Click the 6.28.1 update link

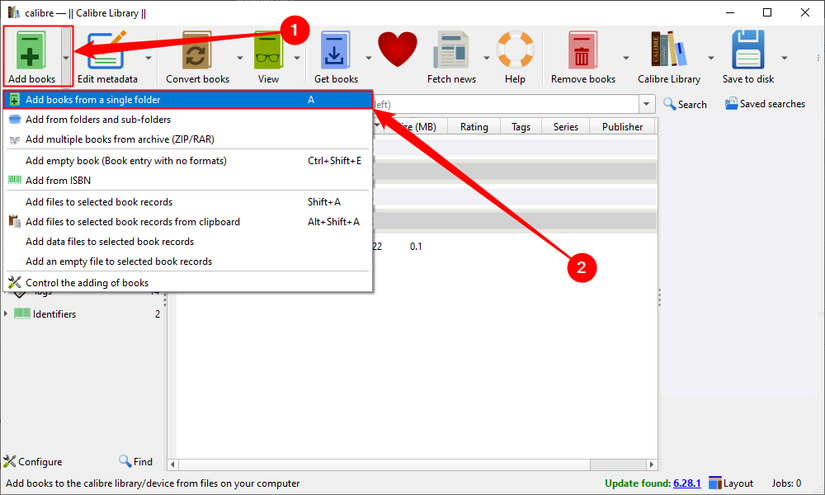[x=687, y=483]
